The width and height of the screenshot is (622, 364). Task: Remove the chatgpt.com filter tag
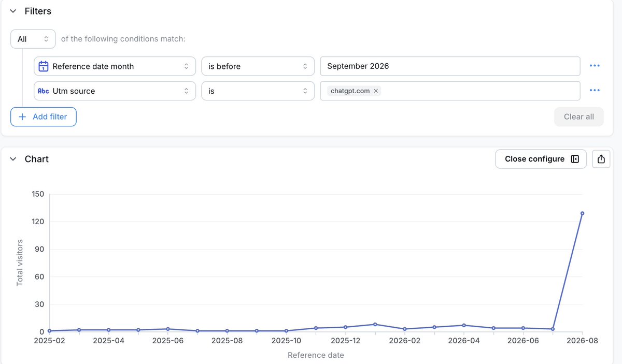click(x=376, y=91)
